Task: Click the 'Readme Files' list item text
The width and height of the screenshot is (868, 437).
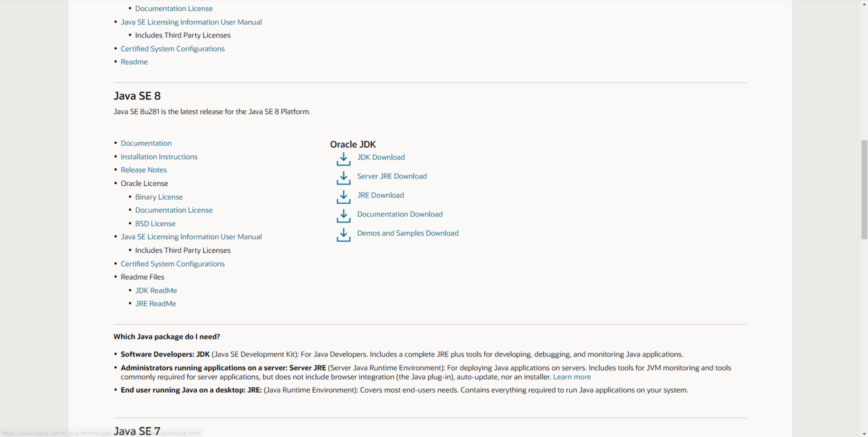Action: (142, 277)
